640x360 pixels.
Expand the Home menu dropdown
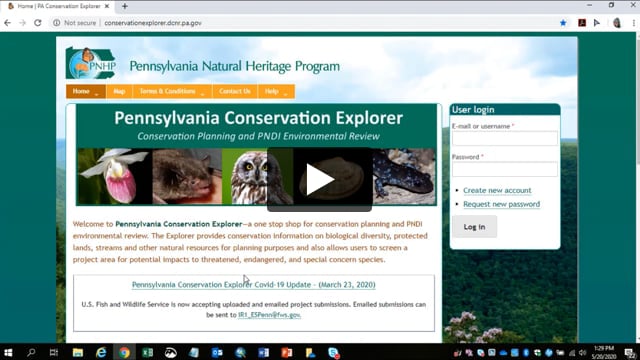[x=86, y=91]
